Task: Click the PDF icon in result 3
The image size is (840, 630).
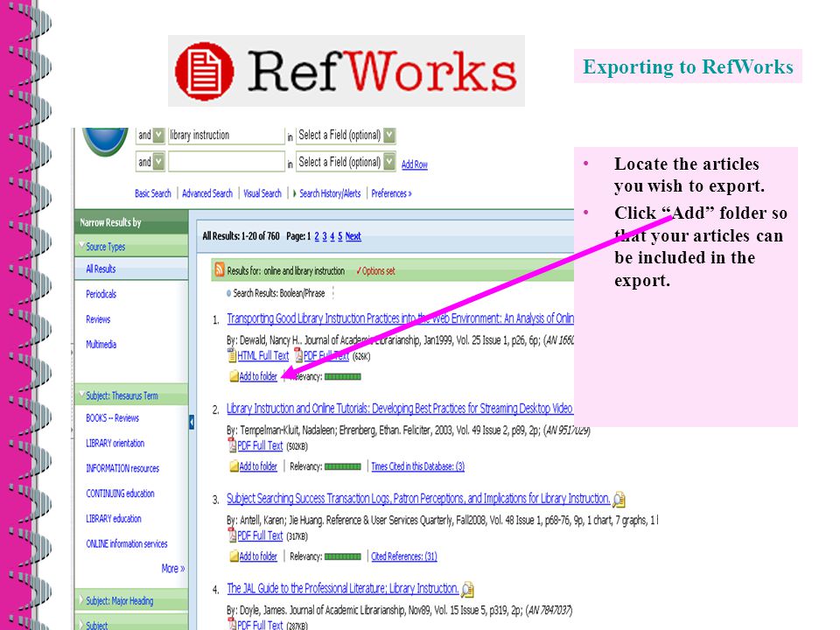Action: pos(232,535)
